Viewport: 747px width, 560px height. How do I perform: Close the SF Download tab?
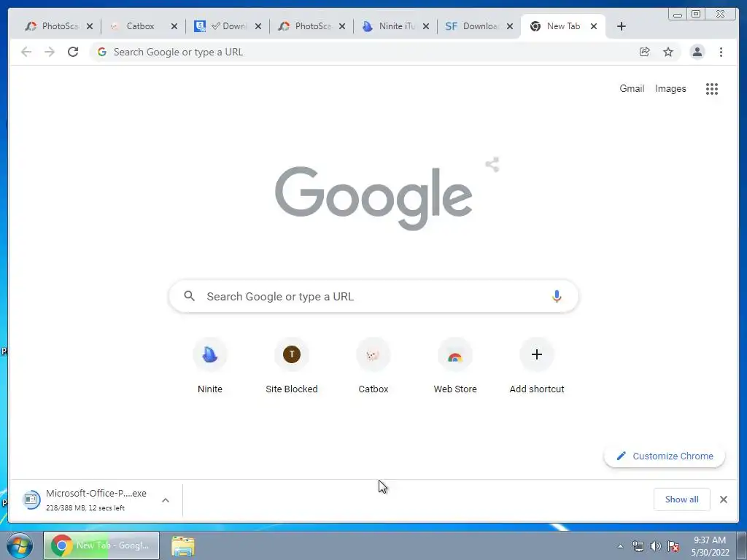click(x=510, y=26)
